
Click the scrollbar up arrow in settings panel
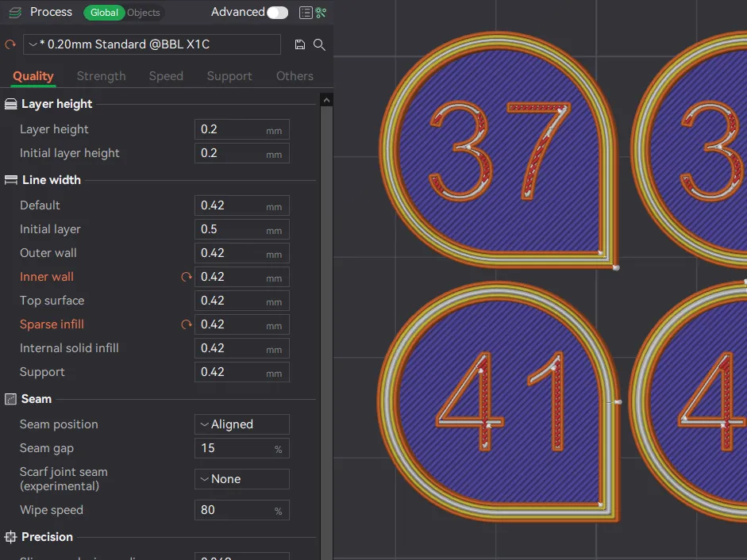coord(326,100)
